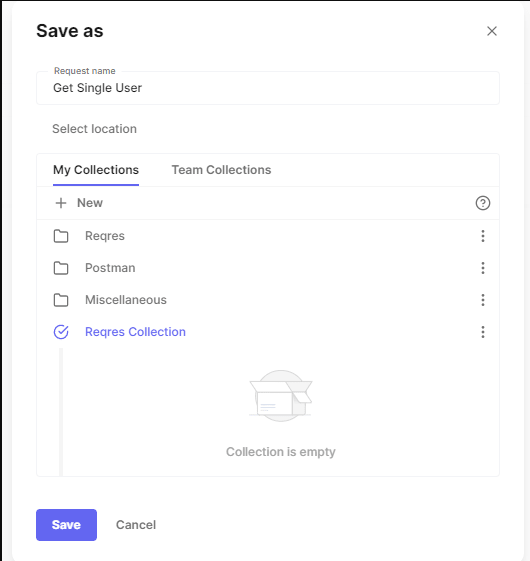Viewport: 530px width, 561px height.
Task: Toggle the checkmark on Reqres Collection
Action: coord(61,332)
